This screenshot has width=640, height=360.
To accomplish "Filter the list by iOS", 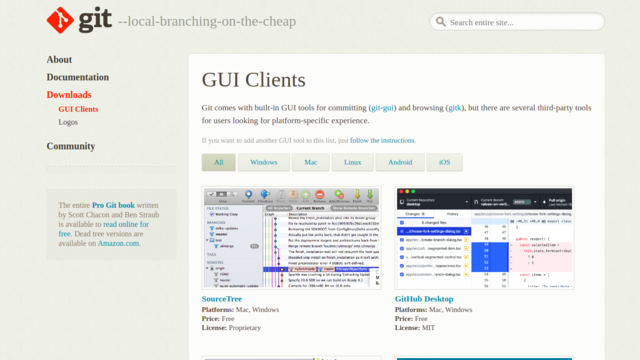I will (x=444, y=162).
